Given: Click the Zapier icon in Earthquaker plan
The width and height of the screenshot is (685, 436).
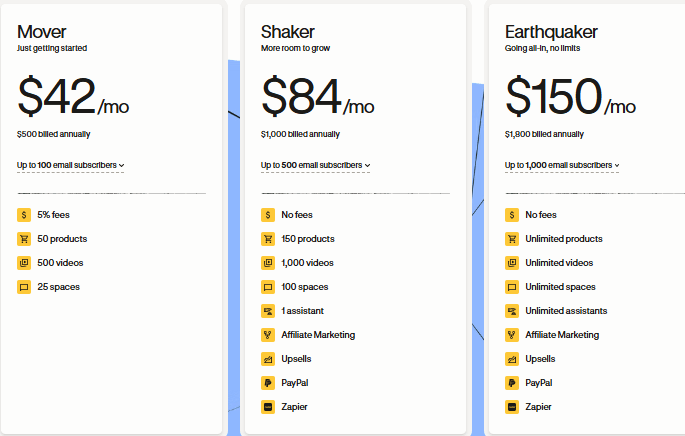Looking at the screenshot, I should point(512,407).
